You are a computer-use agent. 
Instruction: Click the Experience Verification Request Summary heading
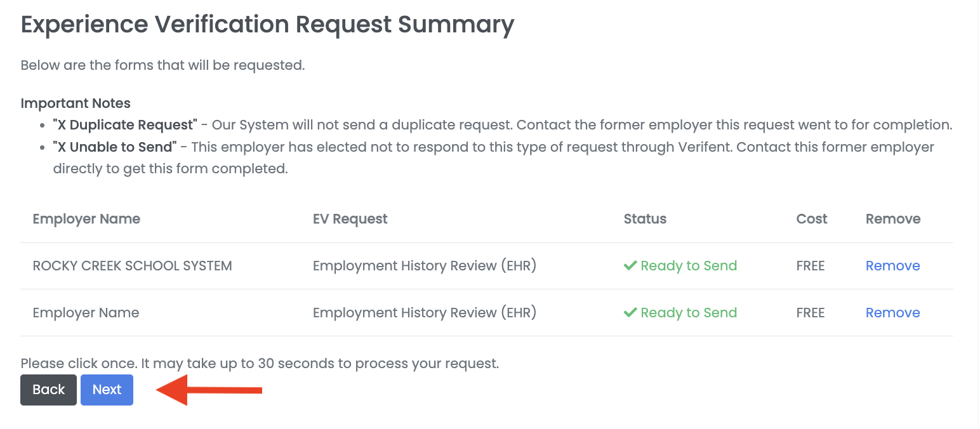(x=267, y=24)
